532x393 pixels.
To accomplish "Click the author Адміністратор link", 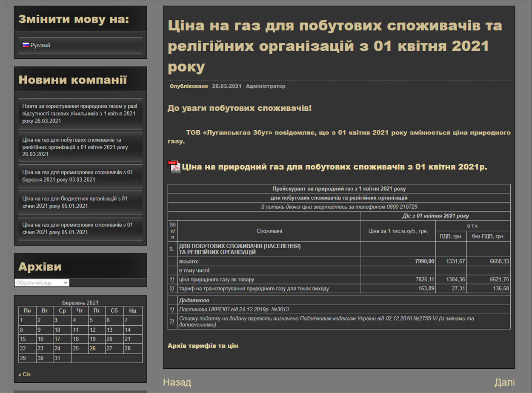I will pos(266,86).
